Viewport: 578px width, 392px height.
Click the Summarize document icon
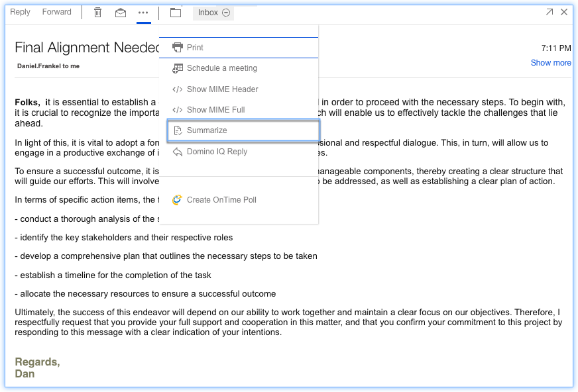pos(178,130)
